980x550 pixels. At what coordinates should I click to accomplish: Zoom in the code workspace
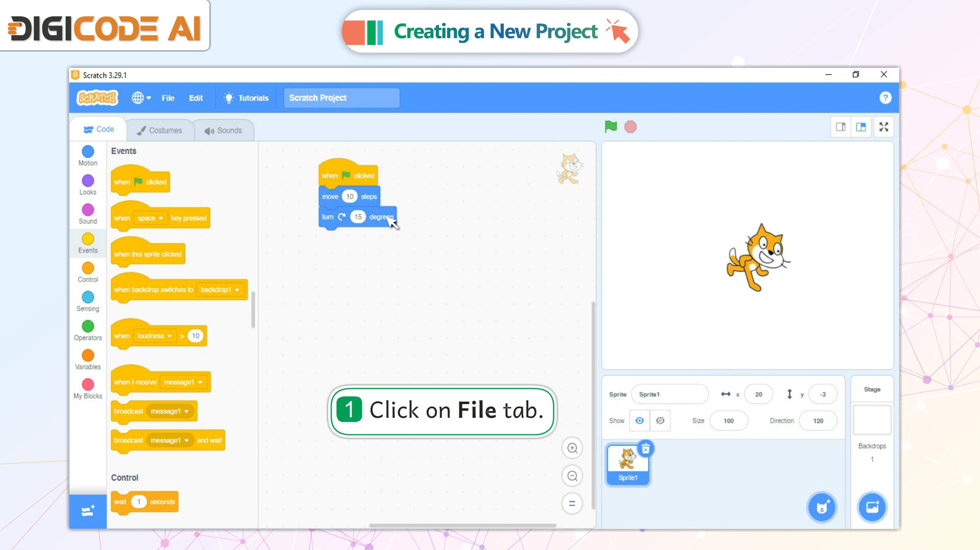(572, 448)
